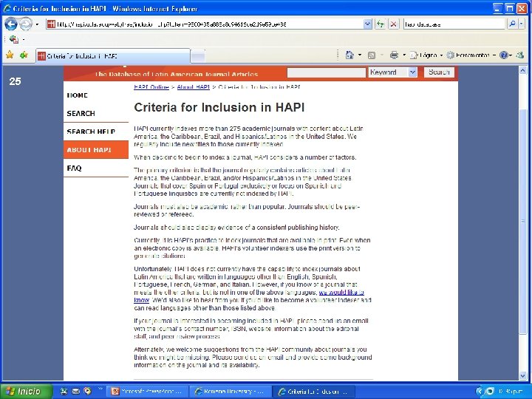Expand the address bar history dropdown
Viewport: 532px width, 399px height.
point(367,24)
